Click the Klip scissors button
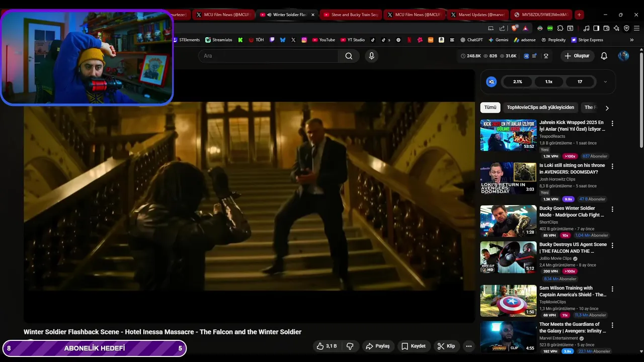644x362 pixels. click(x=446, y=346)
